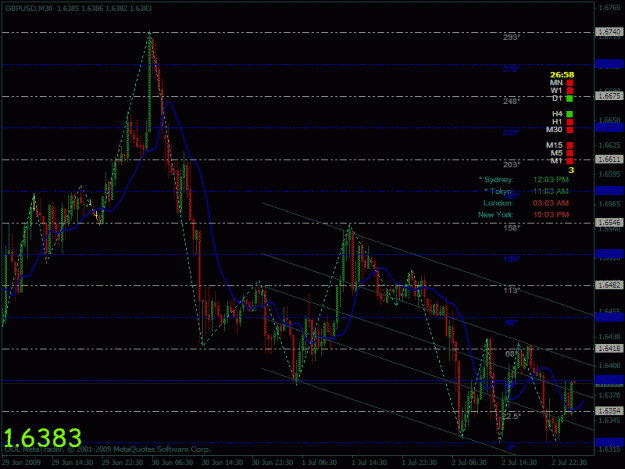The height and width of the screenshot is (469, 625).
Task: Click the 30 Jun 14:30 time label
Action: point(222,462)
